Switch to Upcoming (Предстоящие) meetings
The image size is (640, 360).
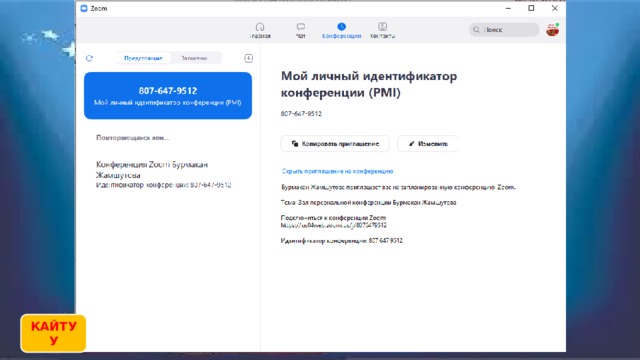click(x=143, y=58)
